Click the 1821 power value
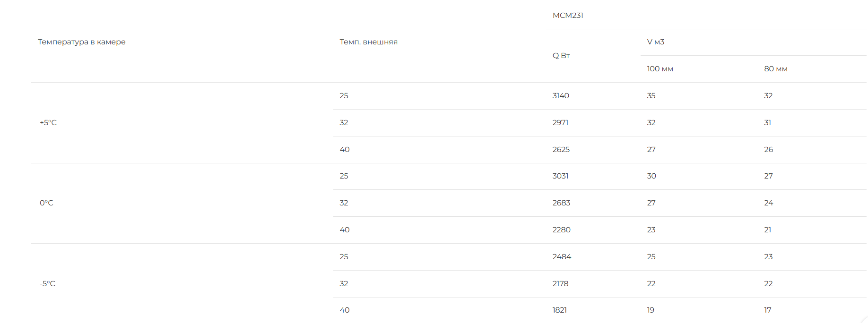The width and height of the screenshot is (868, 323). pyautogui.click(x=560, y=310)
